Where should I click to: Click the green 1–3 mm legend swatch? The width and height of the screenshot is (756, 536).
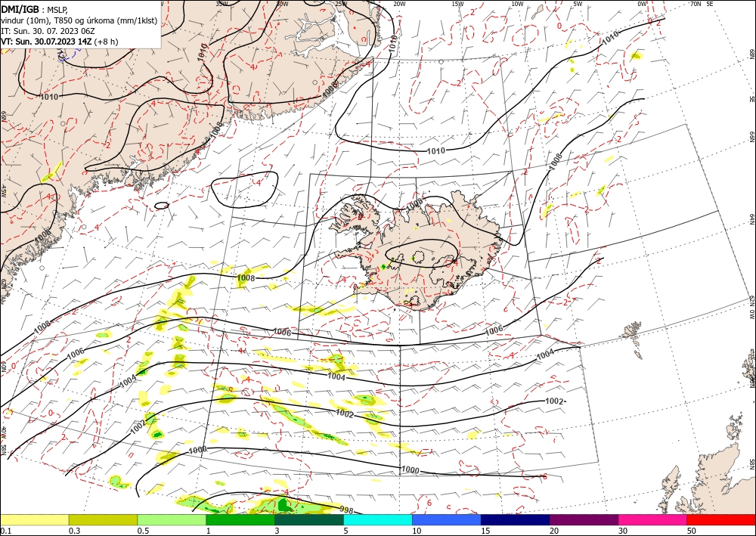pyautogui.click(x=240, y=519)
